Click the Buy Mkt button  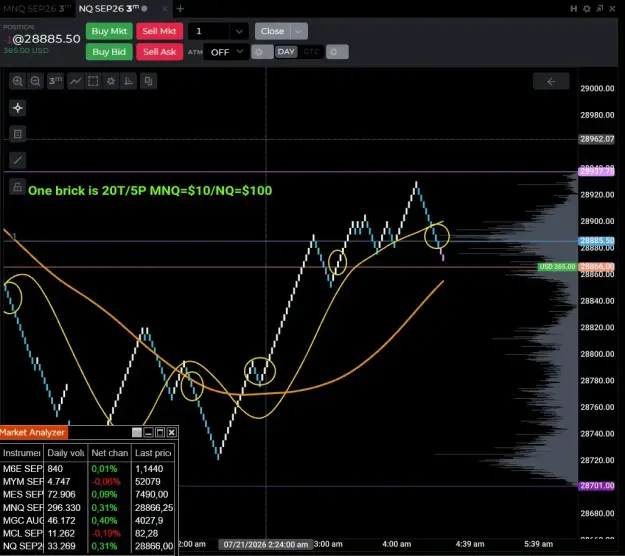pyautogui.click(x=109, y=31)
